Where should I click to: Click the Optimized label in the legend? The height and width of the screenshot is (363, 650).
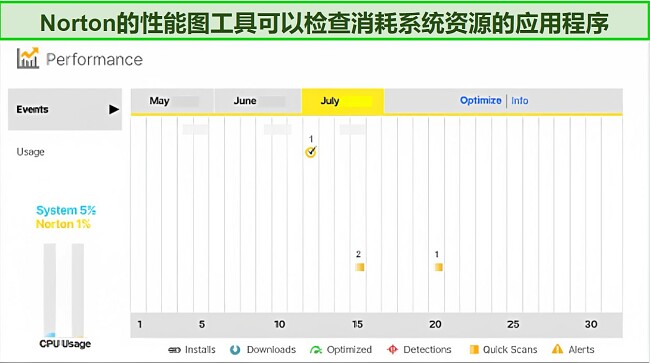click(349, 350)
